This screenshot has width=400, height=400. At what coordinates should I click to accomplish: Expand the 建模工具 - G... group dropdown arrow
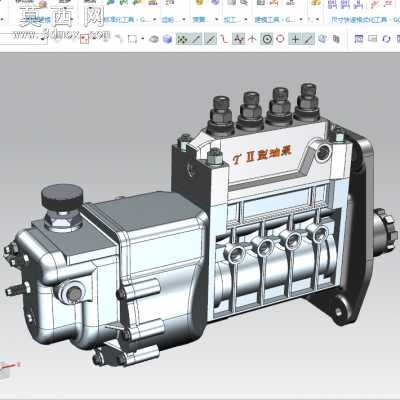pos(302,20)
